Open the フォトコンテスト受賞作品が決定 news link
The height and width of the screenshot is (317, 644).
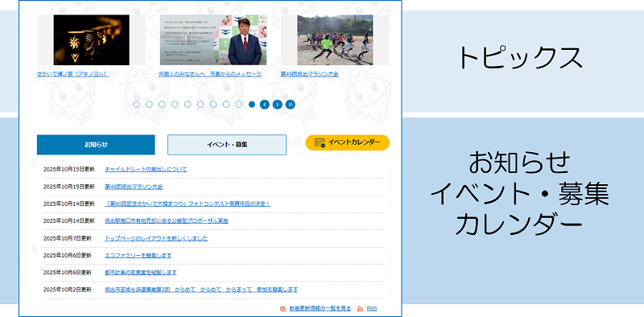(x=188, y=204)
